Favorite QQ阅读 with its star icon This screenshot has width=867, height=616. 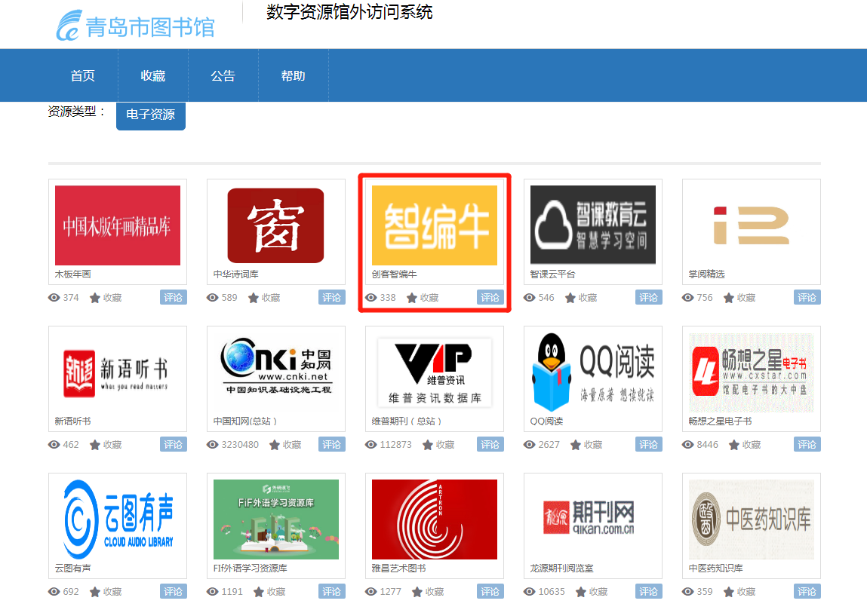[x=576, y=445]
